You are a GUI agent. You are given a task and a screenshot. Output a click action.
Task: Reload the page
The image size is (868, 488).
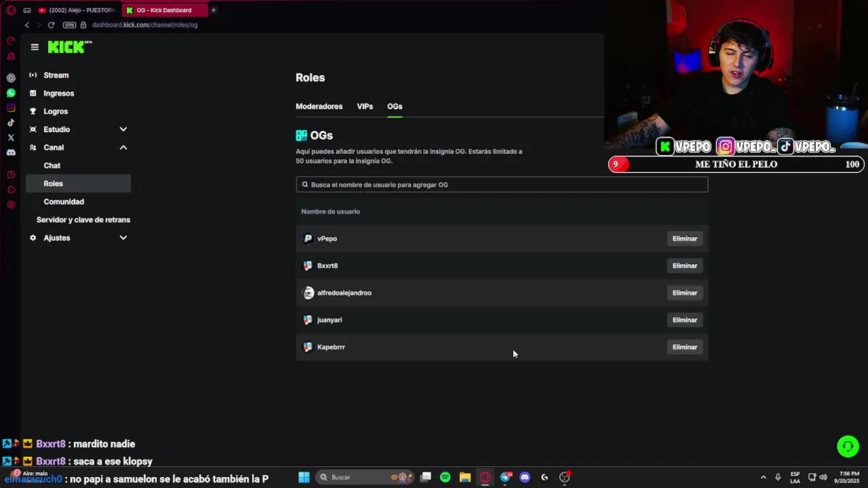[x=51, y=25]
